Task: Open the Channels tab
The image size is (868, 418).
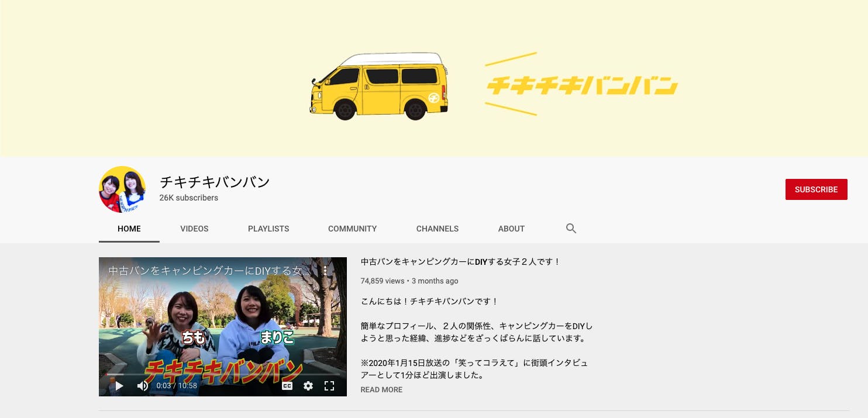Action: tap(437, 229)
